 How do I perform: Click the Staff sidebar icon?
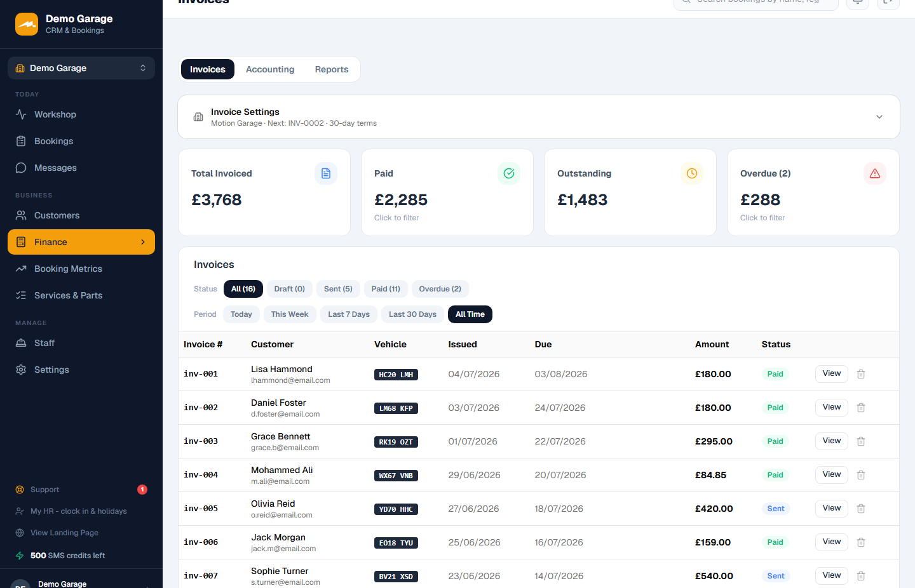coord(21,343)
